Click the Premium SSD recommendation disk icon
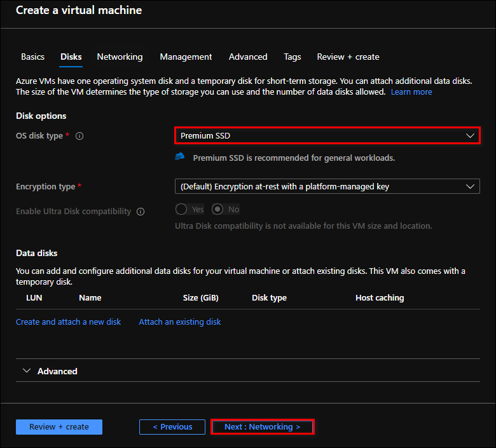This screenshot has height=448, width=496. [180, 157]
